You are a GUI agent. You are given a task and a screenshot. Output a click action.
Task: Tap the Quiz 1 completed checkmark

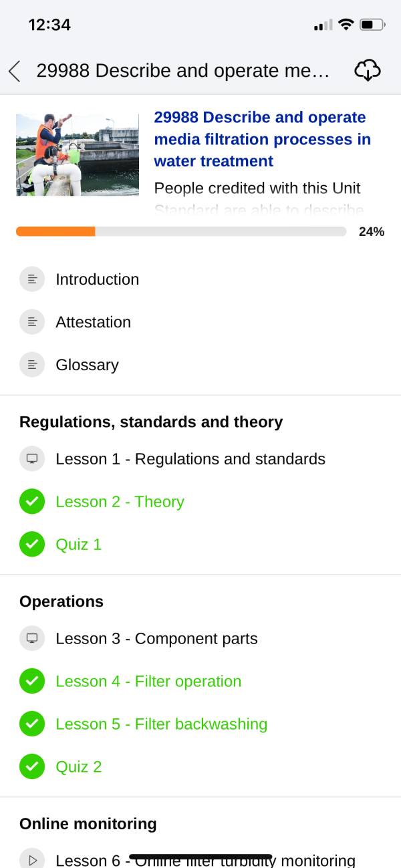tap(32, 545)
